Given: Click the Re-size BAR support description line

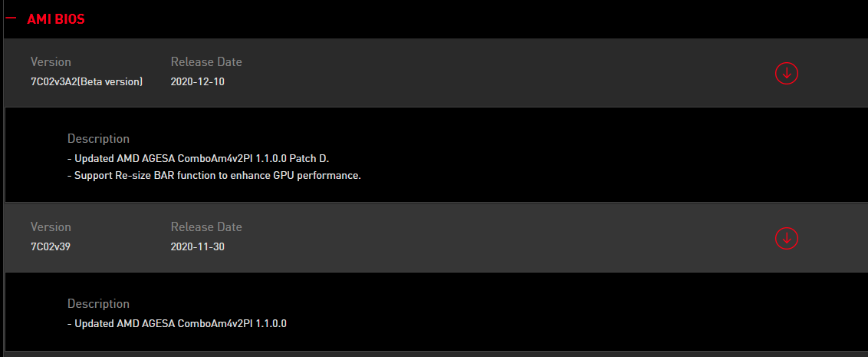Looking at the screenshot, I should [214, 176].
